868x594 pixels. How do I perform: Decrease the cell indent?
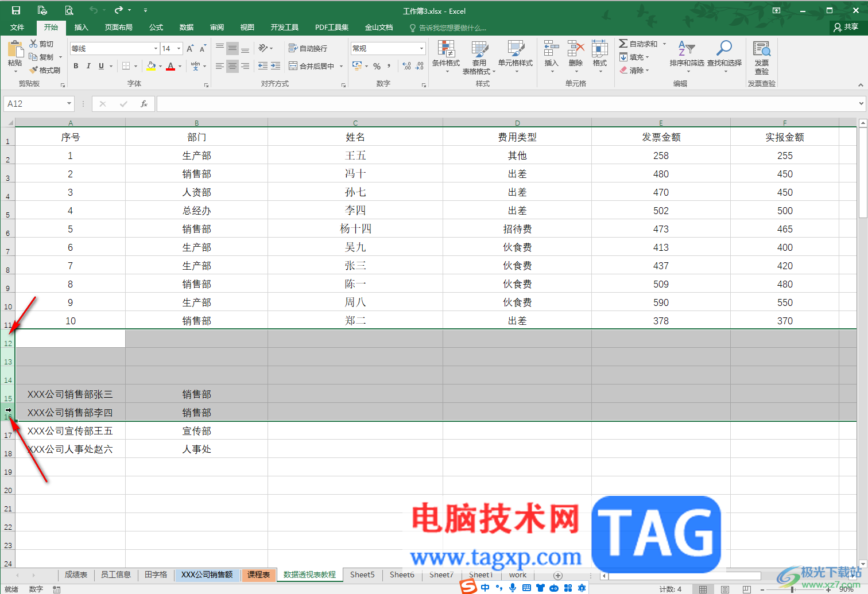(263, 67)
